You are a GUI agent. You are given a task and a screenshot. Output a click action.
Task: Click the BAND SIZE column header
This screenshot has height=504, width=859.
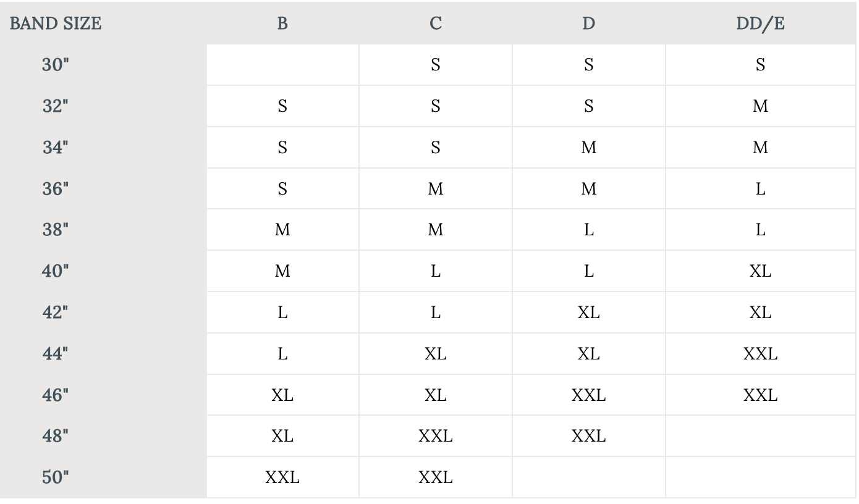56,23
